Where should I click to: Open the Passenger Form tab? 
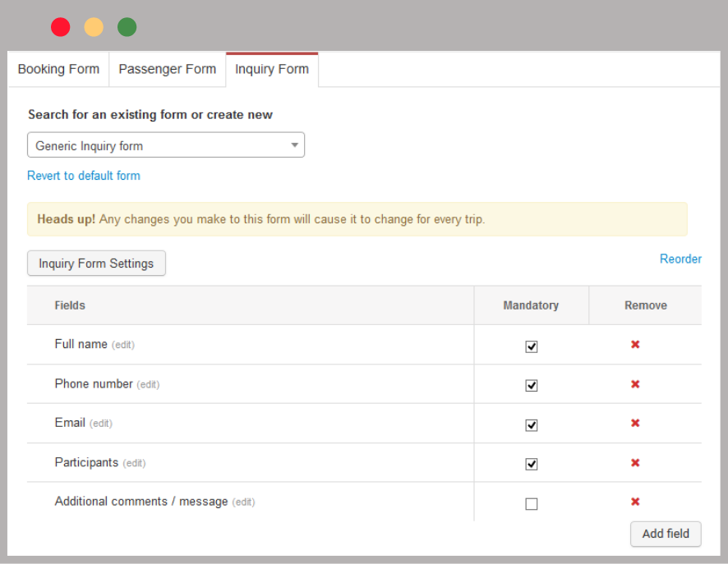167,70
